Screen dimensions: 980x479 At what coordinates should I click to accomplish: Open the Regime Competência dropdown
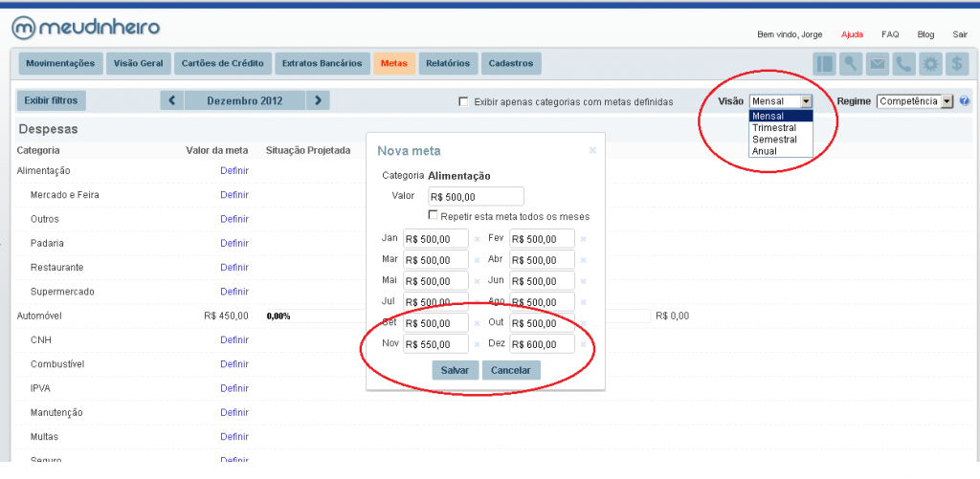click(x=916, y=100)
